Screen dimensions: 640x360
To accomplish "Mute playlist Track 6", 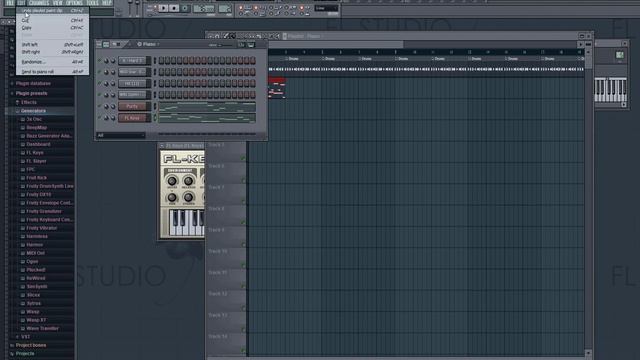I will tap(243, 180).
